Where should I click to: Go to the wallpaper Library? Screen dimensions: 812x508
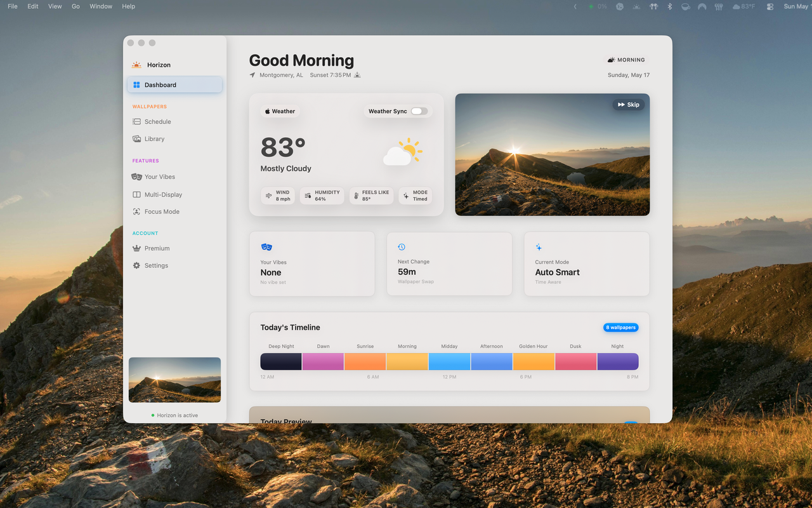coord(174,138)
